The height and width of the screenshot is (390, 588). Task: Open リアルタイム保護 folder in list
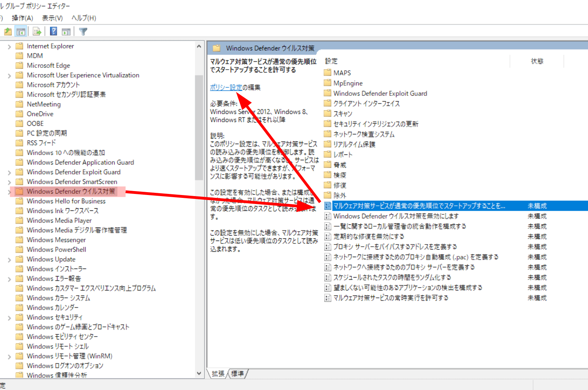[x=354, y=144]
